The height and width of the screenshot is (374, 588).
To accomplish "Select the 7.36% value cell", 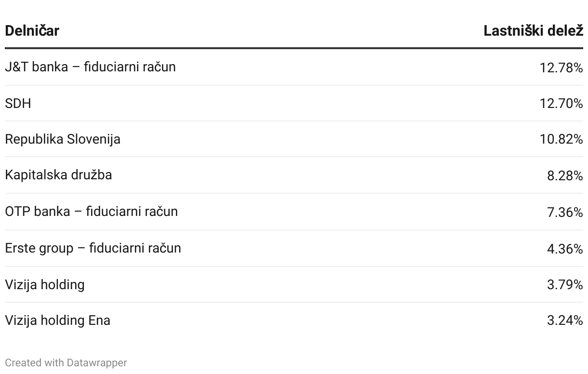I will [x=565, y=212].
